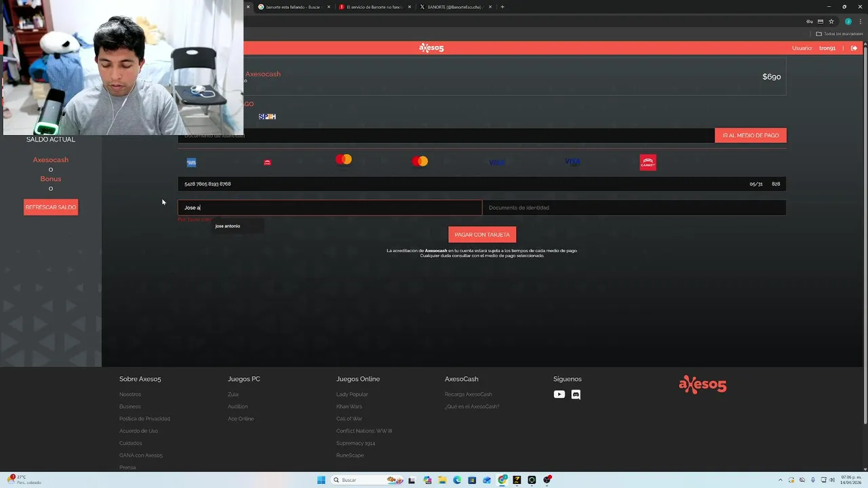Click the cardholder name field containing 'Jose a'

pyautogui.click(x=330, y=208)
